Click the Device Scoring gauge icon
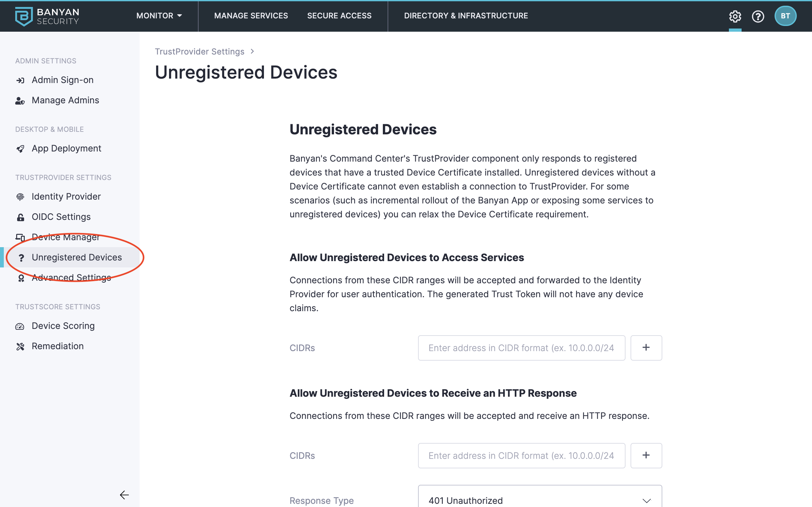The height and width of the screenshot is (507, 812). [x=20, y=326]
